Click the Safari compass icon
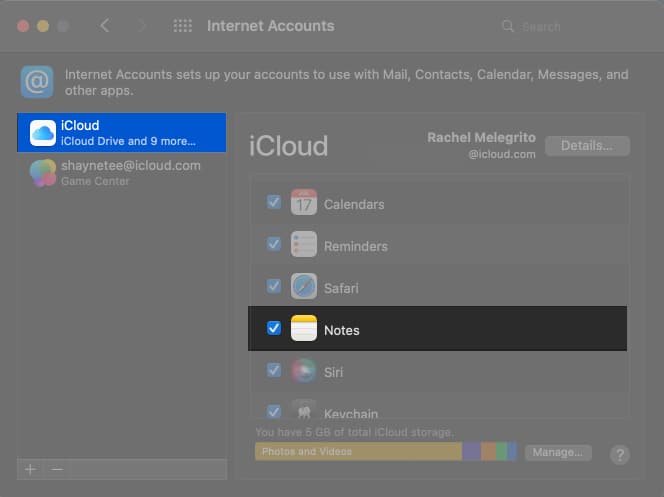 304,286
